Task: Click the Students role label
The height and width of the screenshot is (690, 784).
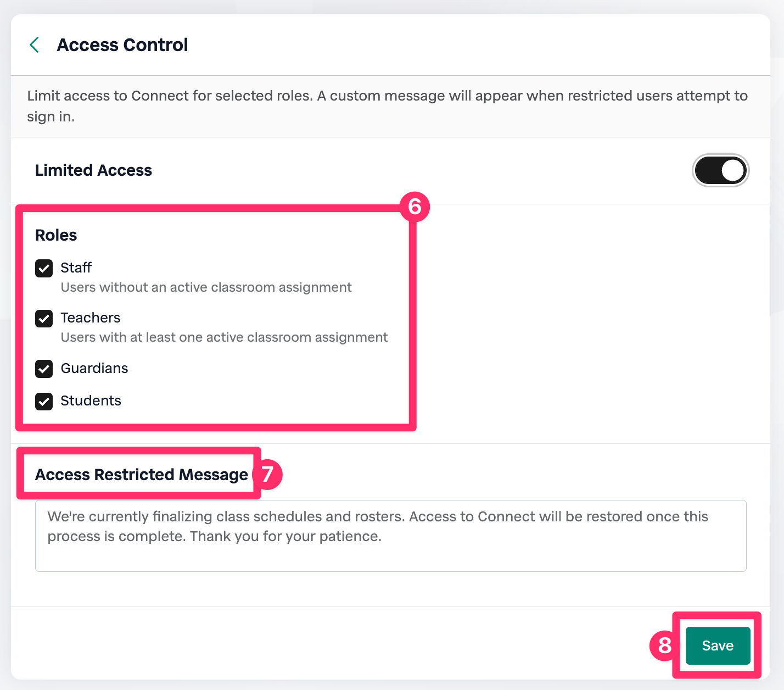Action: (x=91, y=400)
